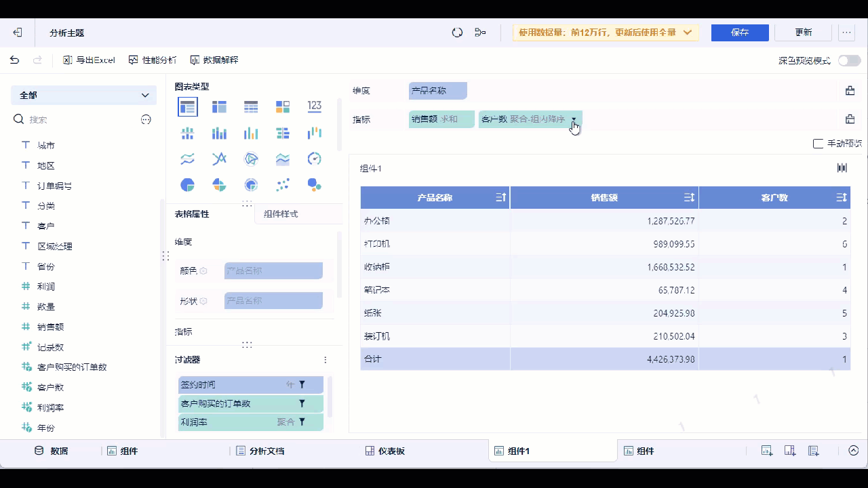868x488 pixels.
Task: Click the add new chart component icon bottom right
Action: (x=766, y=450)
